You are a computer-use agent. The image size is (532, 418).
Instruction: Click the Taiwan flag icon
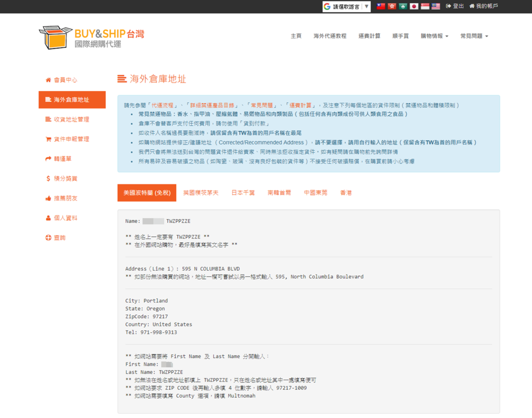click(380, 6)
